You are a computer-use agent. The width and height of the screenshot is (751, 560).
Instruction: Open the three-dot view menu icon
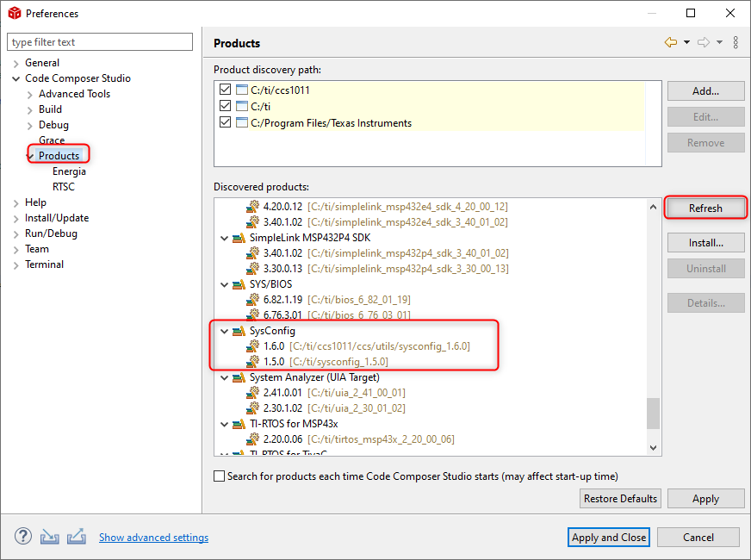[x=735, y=42]
